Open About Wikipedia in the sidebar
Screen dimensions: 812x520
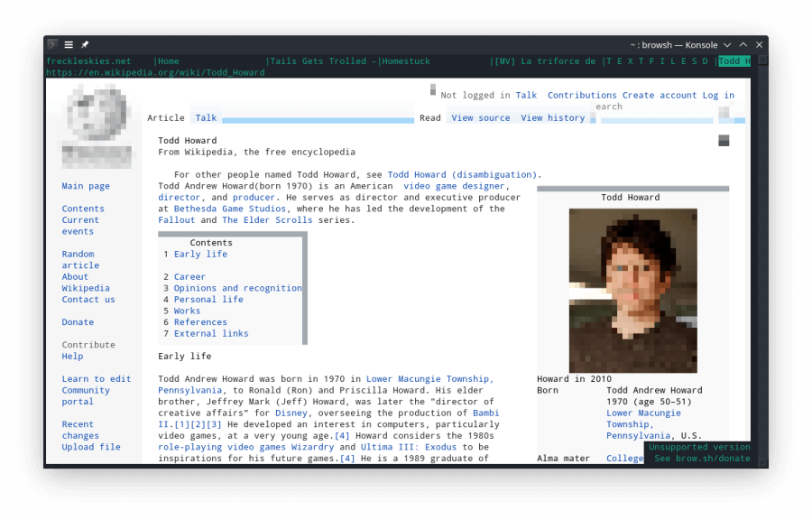[x=86, y=283]
